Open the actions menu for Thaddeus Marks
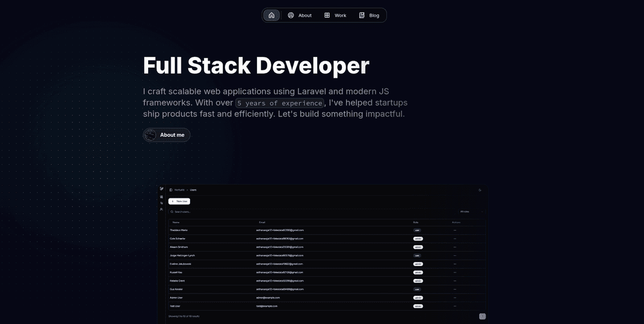 (x=455, y=230)
